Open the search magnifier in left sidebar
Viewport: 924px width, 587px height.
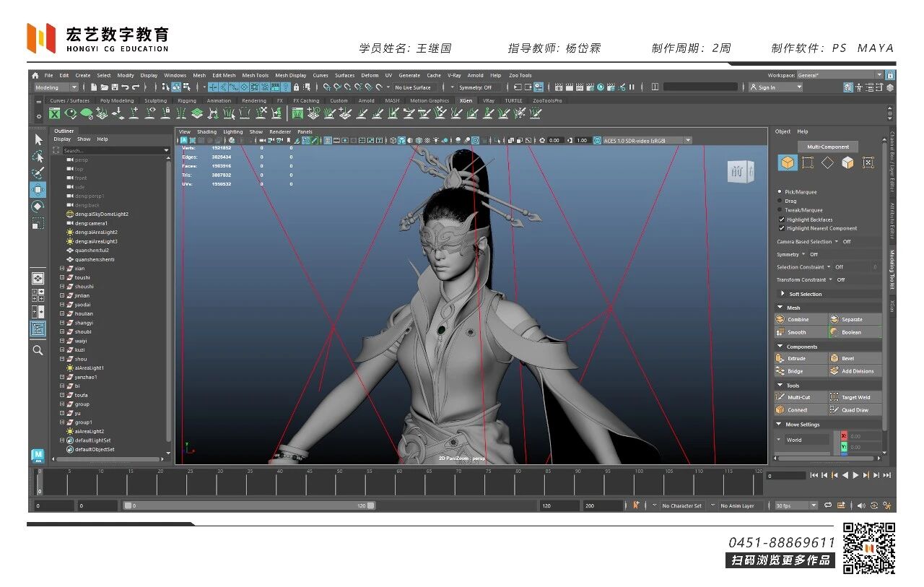[38, 350]
